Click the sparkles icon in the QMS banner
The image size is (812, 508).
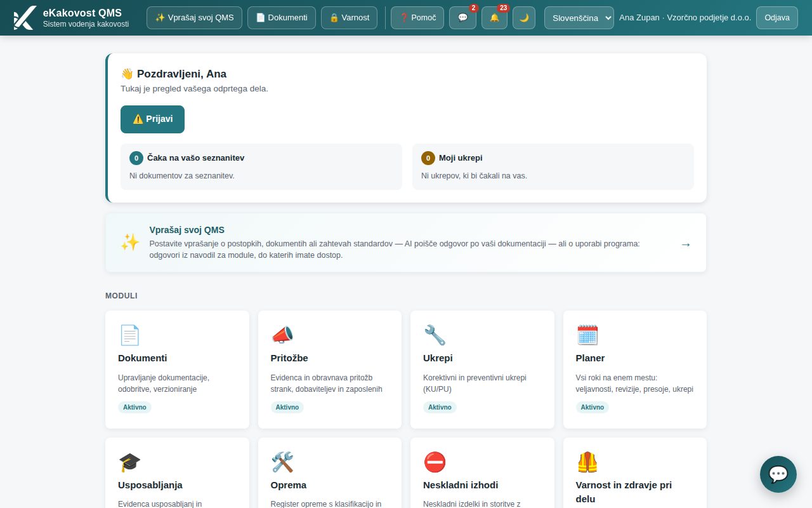pos(130,242)
